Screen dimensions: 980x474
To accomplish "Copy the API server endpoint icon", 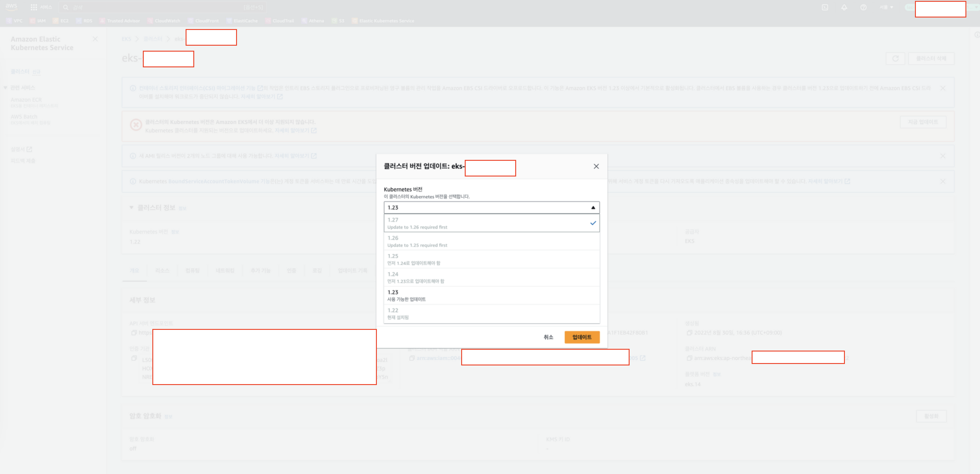I will [134, 333].
